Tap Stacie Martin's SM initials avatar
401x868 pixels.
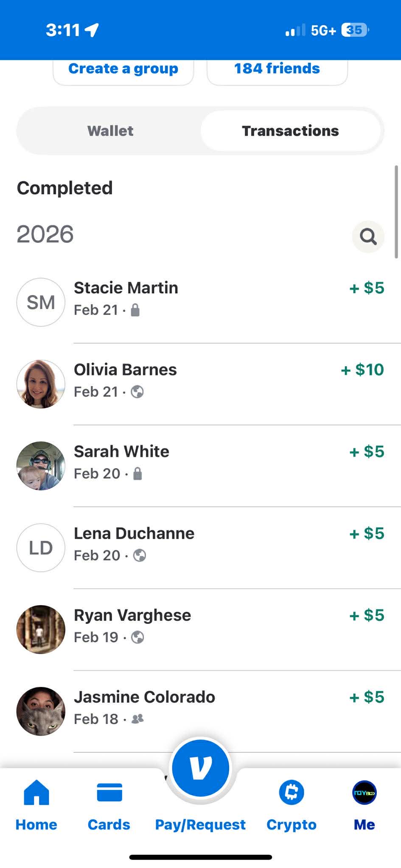[41, 302]
